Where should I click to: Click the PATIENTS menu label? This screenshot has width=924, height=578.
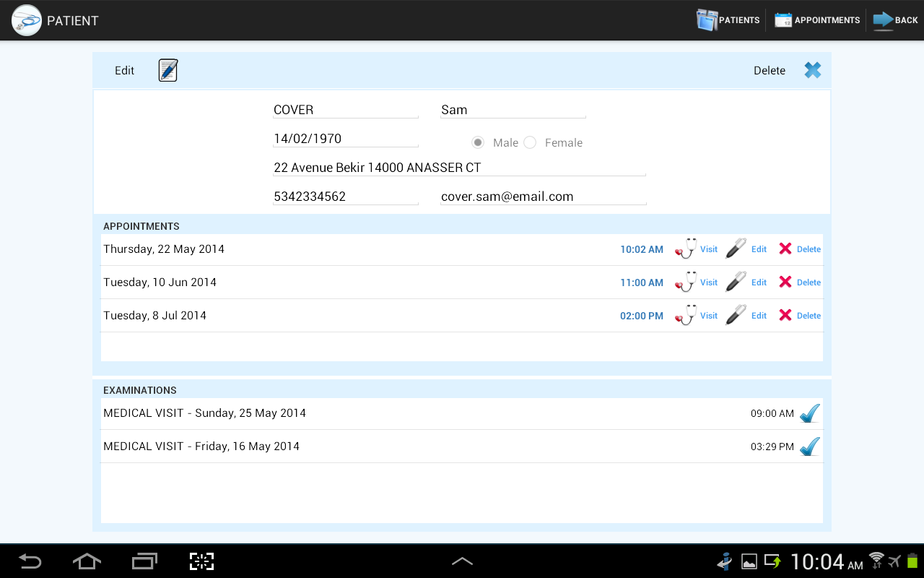(x=739, y=20)
